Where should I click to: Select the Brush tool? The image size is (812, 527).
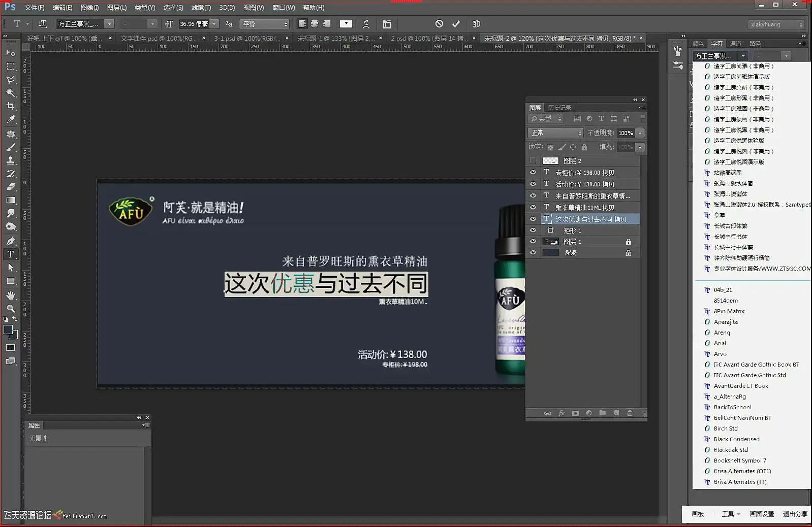pos(11,147)
